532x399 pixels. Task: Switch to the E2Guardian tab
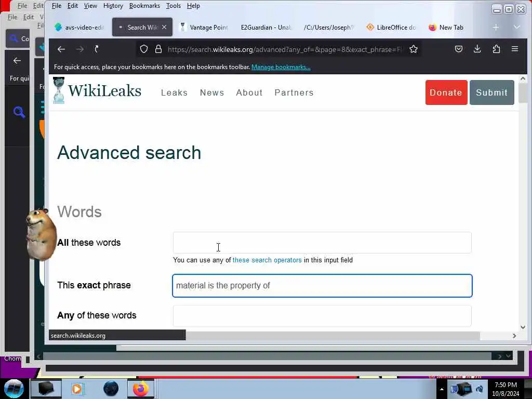point(267,27)
